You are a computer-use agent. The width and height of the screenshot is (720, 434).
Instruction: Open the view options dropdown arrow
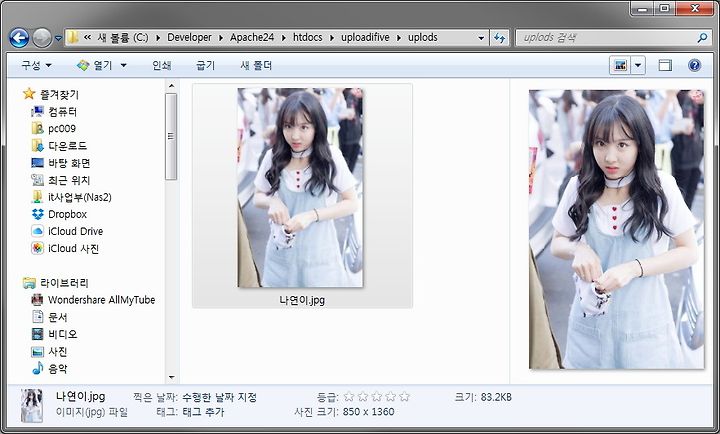pyautogui.click(x=638, y=65)
